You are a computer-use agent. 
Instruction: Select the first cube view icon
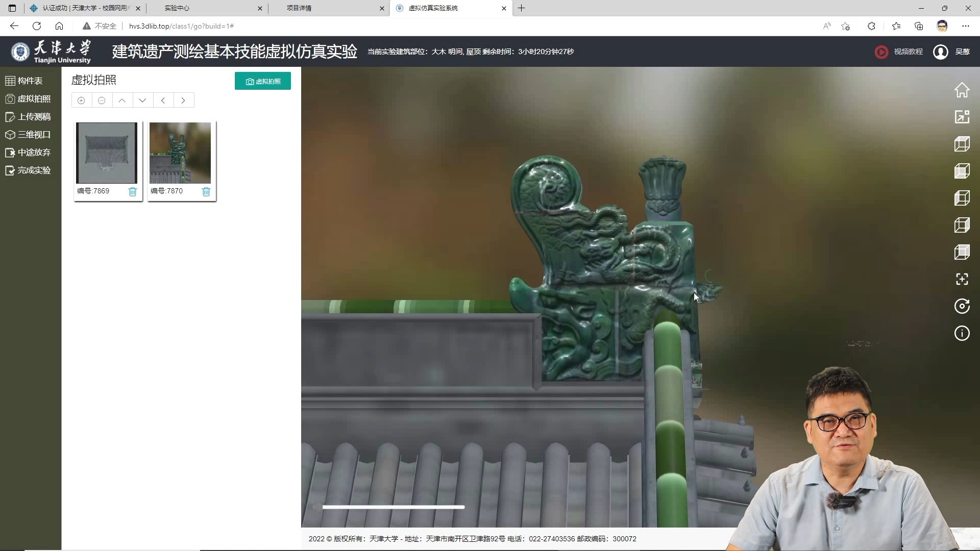click(962, 144)
